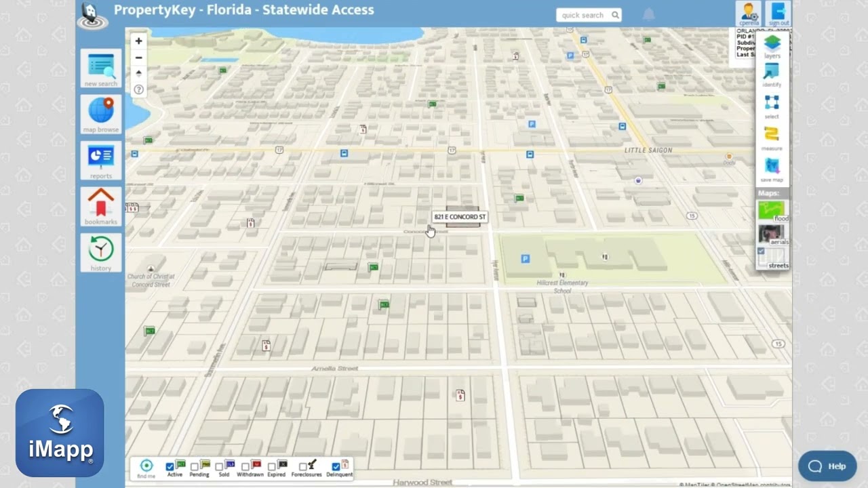868x488 pixels.
Task: Open the cperella user account settings
Action: click(x=749, y=14)
